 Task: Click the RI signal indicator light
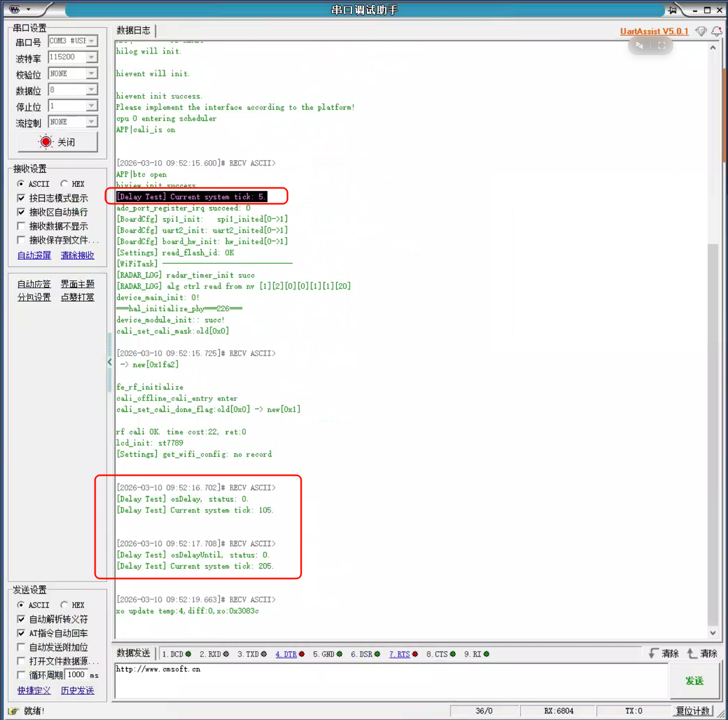pyautogui.click(x=486, y=654)
